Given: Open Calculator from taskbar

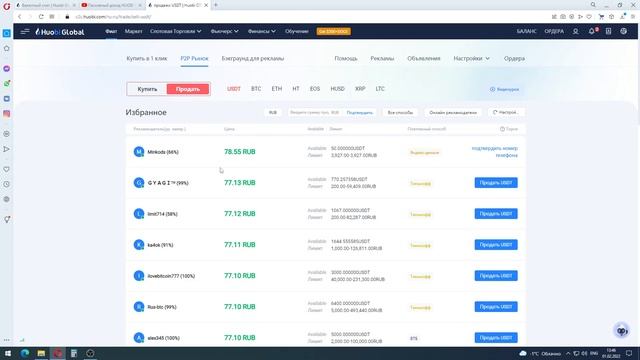Looking at the screenshot, I should pos(74,353).
